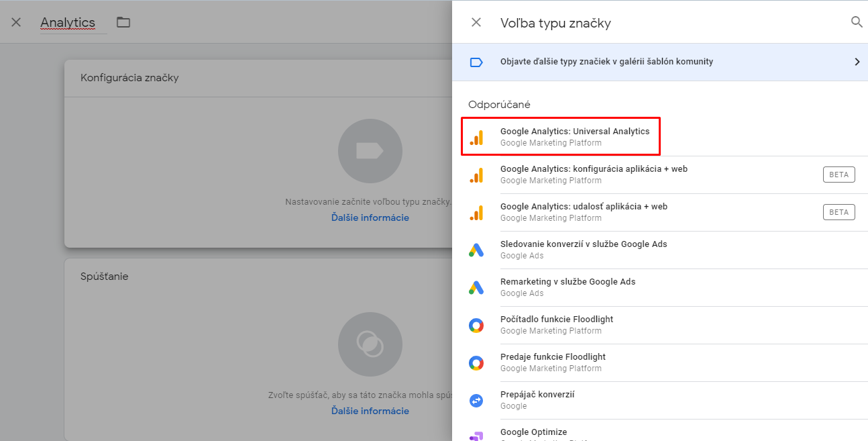
Task: Click Floodlight icon for Predaje funkcie
Action: [476, 363]
